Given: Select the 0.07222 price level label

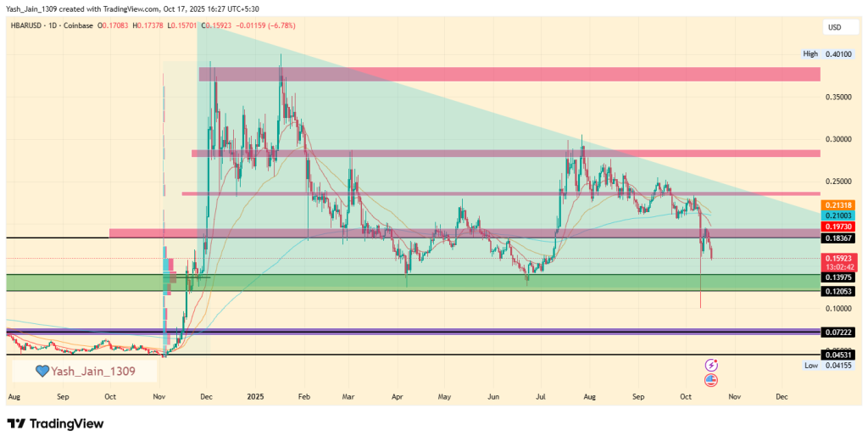Looking at the screenshot, I should (838, 332).
